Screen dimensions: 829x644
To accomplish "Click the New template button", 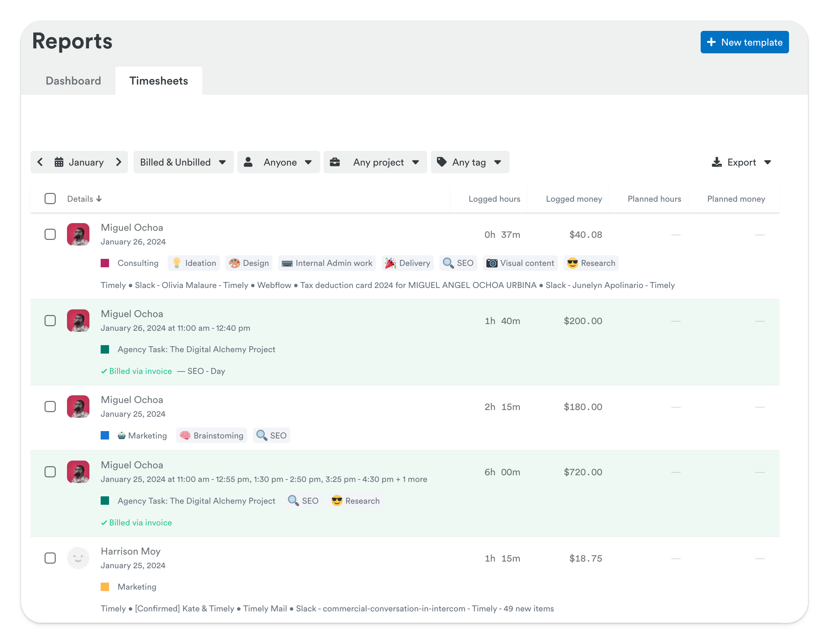I will [x=744, y=42].
